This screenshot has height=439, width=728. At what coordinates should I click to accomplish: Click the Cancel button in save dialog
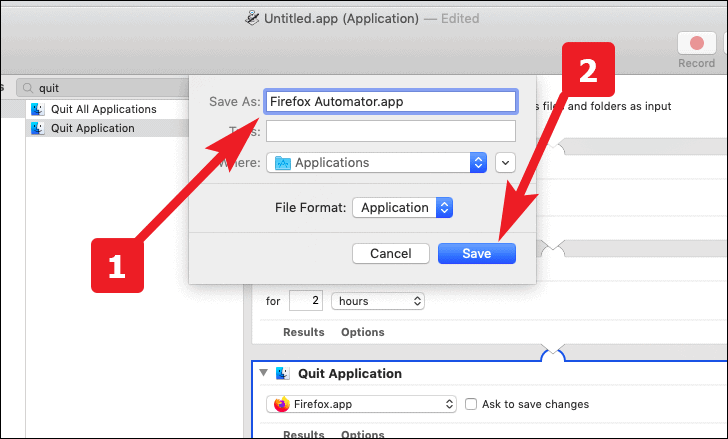[390, 253]
